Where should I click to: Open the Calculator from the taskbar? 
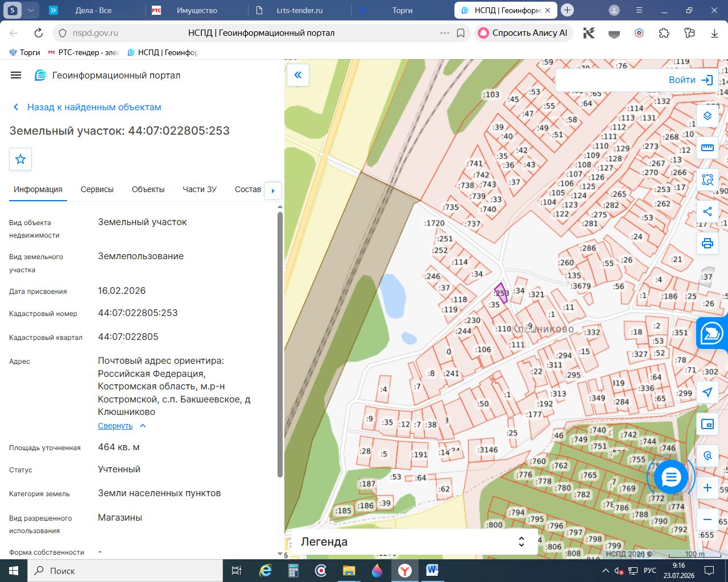[x=293, y=571]
